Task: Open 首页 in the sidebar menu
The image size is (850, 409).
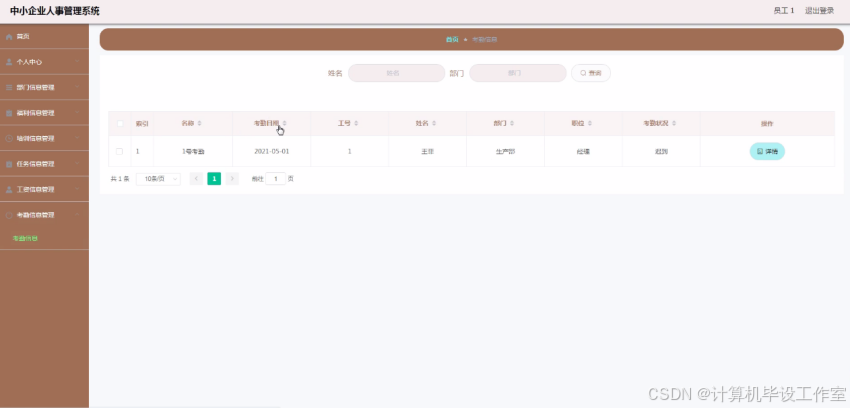Action: 44,37
